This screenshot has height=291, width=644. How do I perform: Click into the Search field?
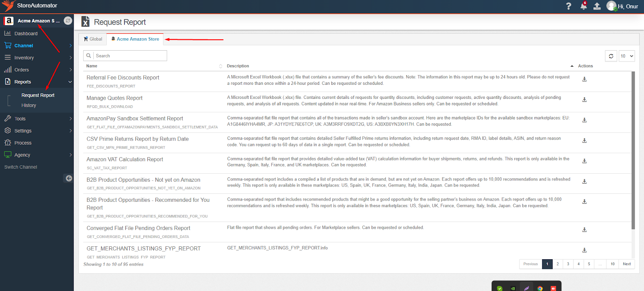click(x=130, y=56)
